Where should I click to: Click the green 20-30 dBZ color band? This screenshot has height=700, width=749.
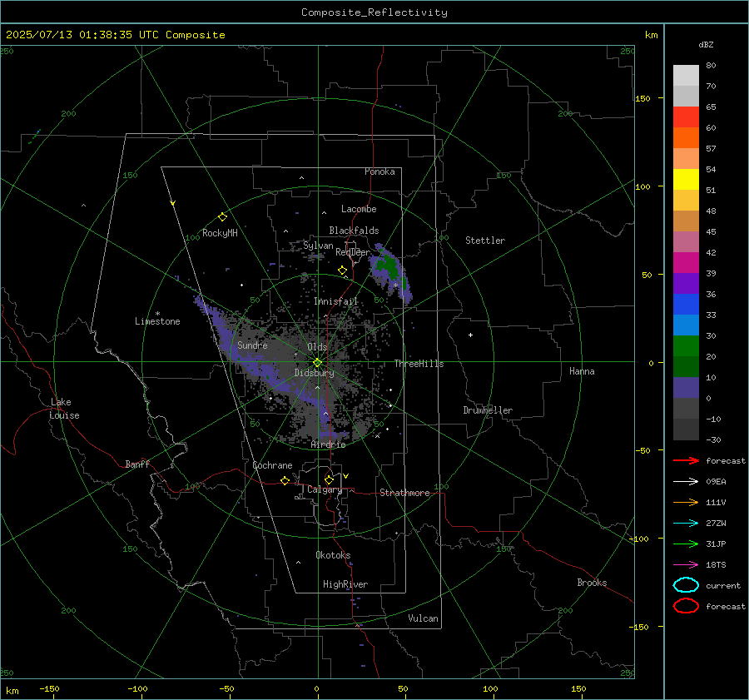click(686, 346)
